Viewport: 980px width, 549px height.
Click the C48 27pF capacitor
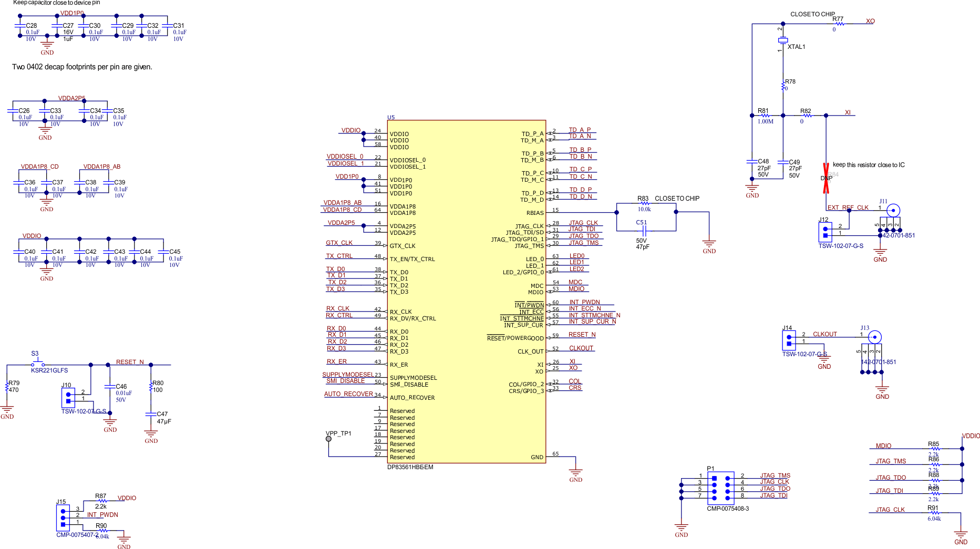tap(752, 162)
